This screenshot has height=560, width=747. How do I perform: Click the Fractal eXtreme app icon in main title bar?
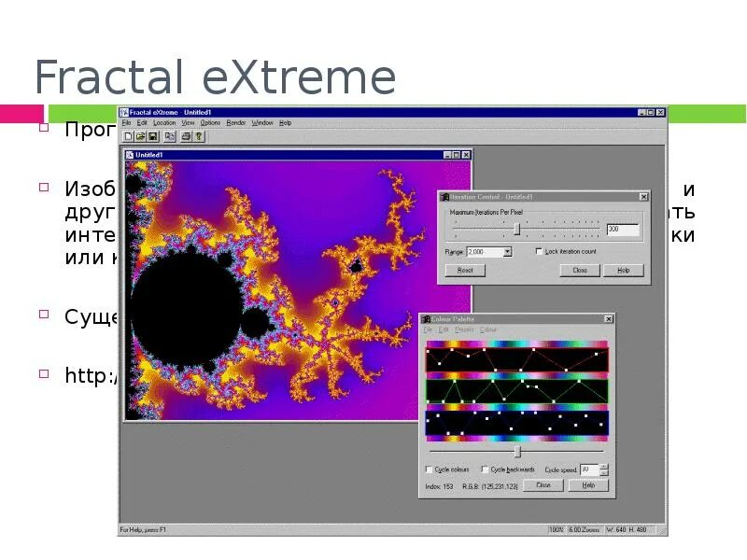click(124, 112)
